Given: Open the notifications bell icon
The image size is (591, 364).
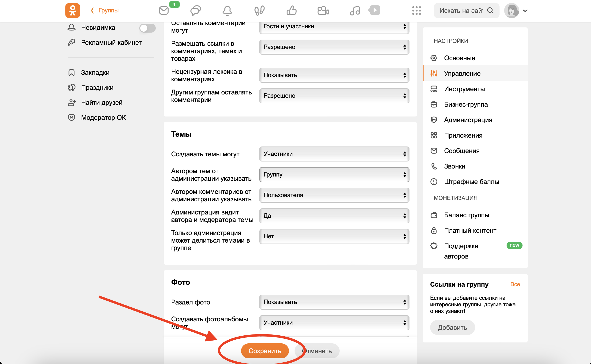Looking at the screenshot, I should click(227, 11).
